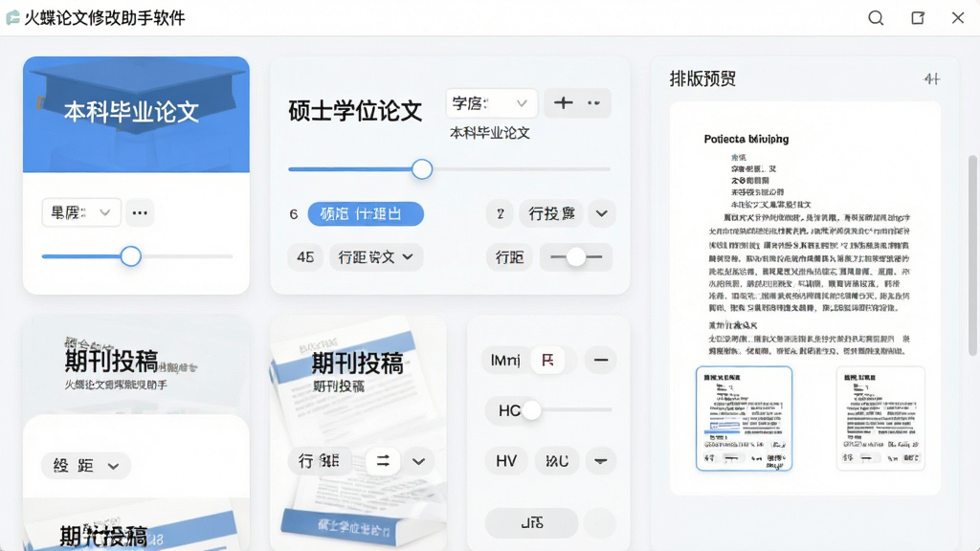Select the highlighted segment beside IMnj
Screen dimensions: 980x551
(547, 360)
